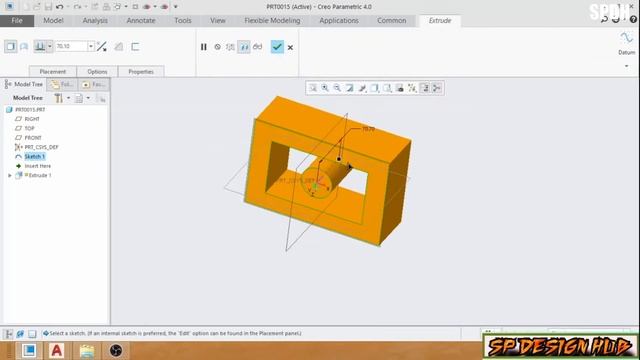Viewport: 640px width, 360px height.
Task: Select Sketch 1 in Model Tree
Action: (35, 157)
